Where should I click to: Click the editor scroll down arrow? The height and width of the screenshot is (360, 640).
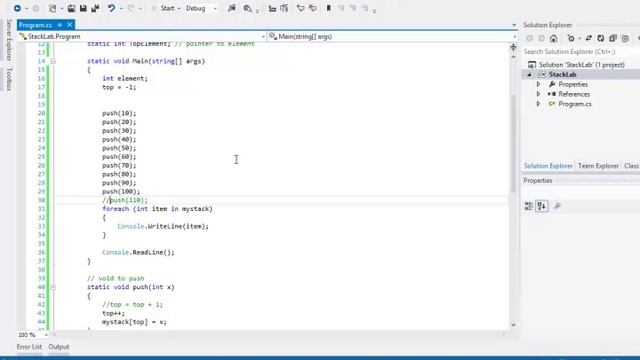(513, 325)
